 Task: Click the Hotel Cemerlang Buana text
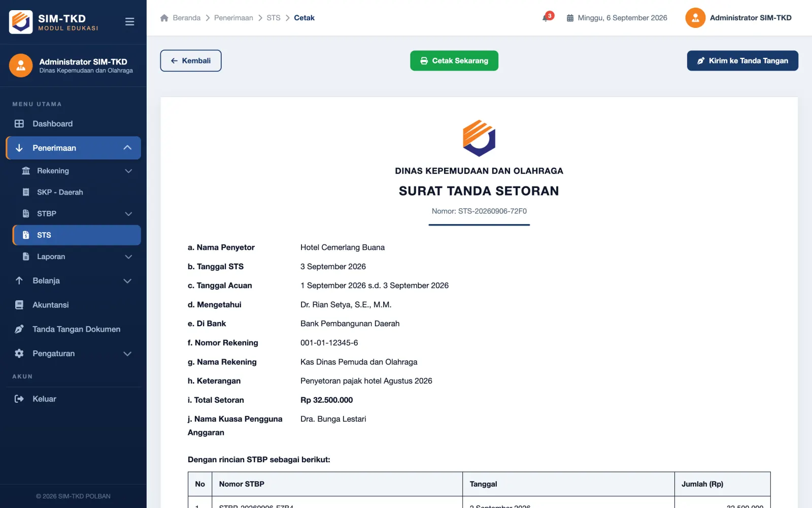coord(343,247)
